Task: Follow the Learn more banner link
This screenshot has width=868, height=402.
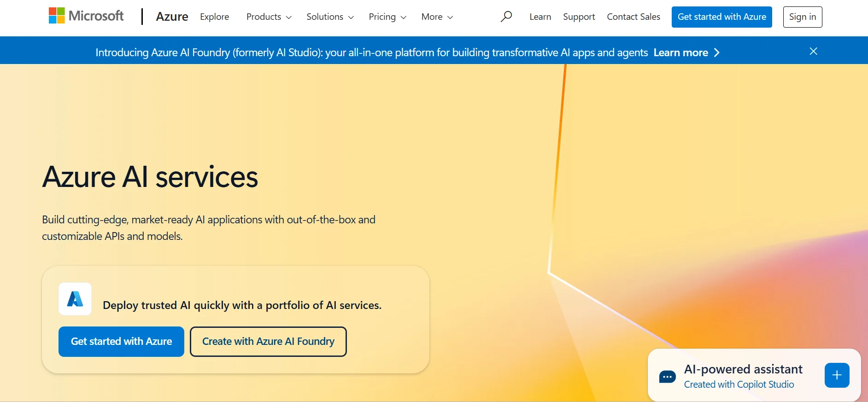Action: click(680, 52)
